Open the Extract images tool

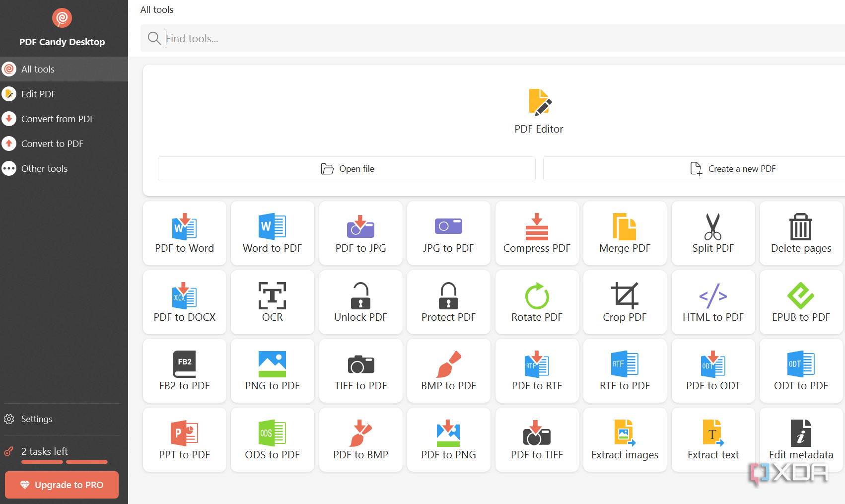(x=625, y=439)
